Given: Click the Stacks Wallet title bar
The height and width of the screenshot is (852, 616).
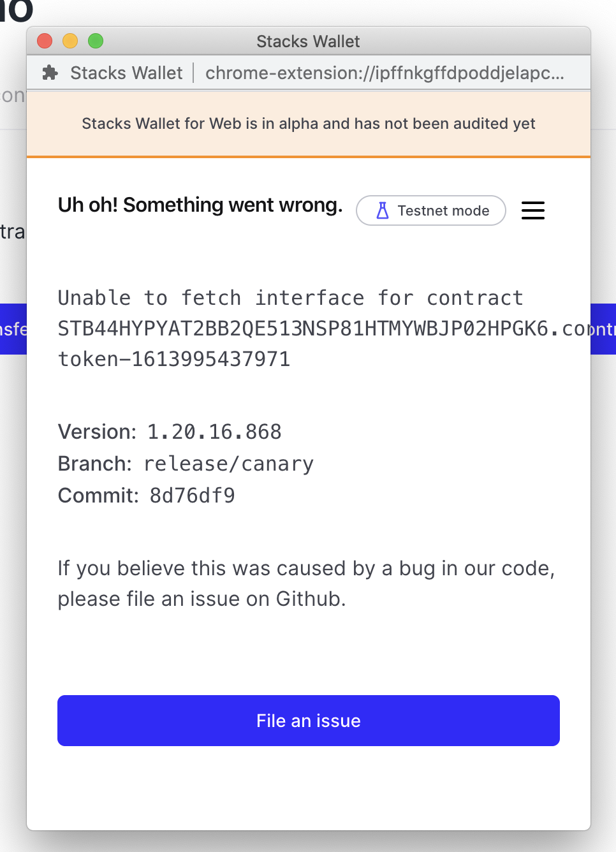Looking at the screenshot, I should click(x=308, y=41).
